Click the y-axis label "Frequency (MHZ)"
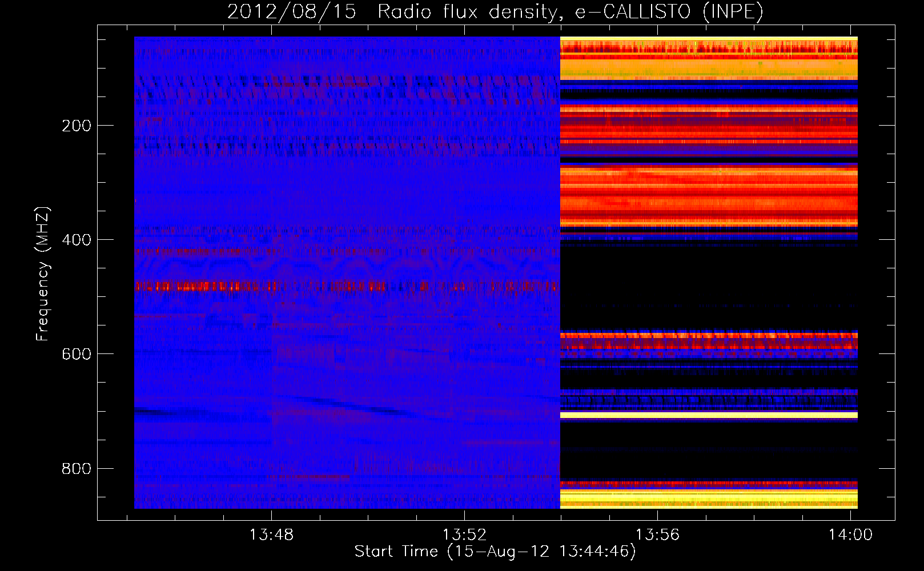Image resolution: width=924 pixels, height=571 pixels. click(43, 274)
